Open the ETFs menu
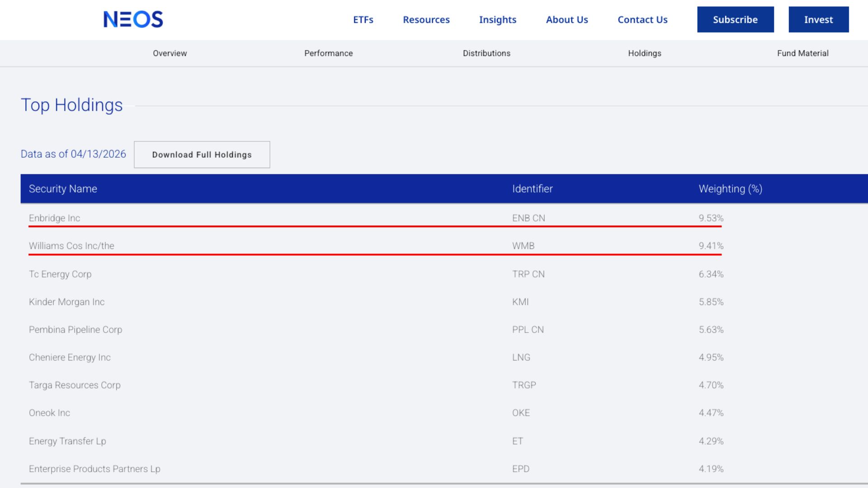The image size is (868, 488). click(363, 19)
